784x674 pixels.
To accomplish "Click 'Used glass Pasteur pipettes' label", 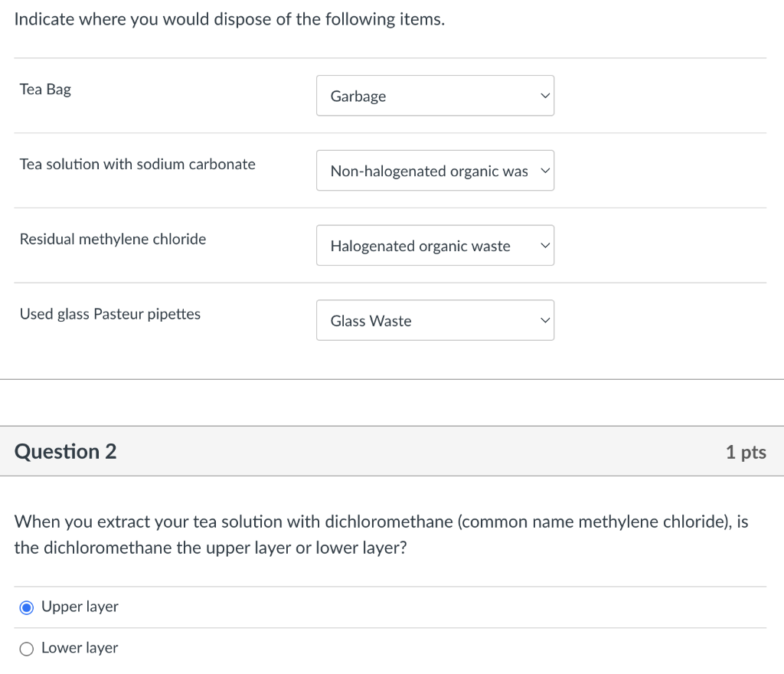I will coord(110,314).
